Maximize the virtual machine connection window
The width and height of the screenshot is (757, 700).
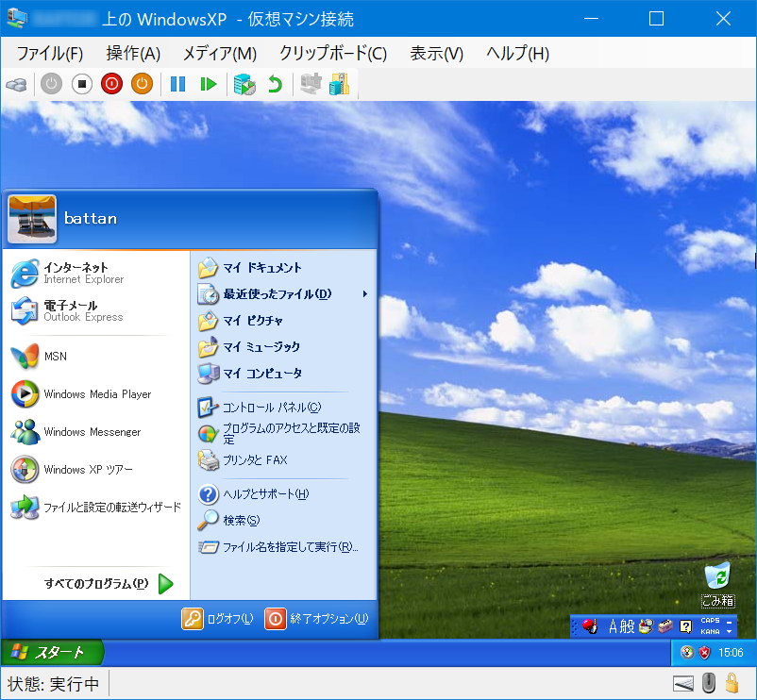[x=656, y=19]
